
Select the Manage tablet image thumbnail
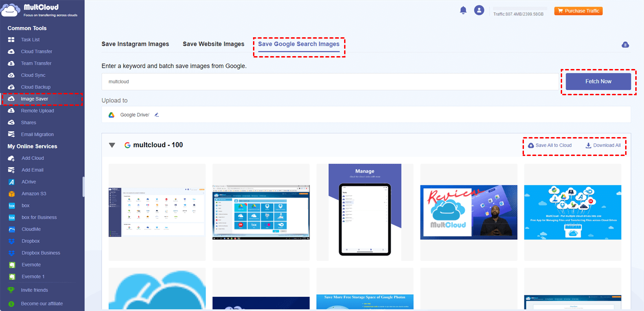pyautogui.click(x=365, y=212)
